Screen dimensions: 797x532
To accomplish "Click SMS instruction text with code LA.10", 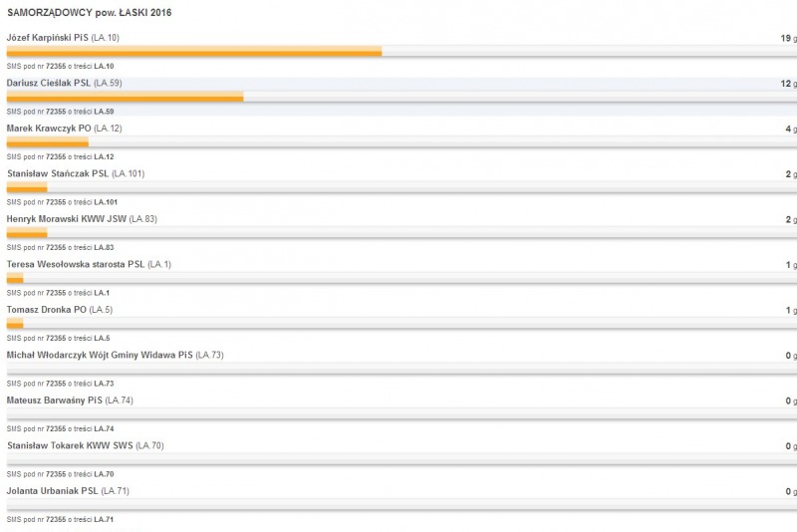I will tap(60, 66).
